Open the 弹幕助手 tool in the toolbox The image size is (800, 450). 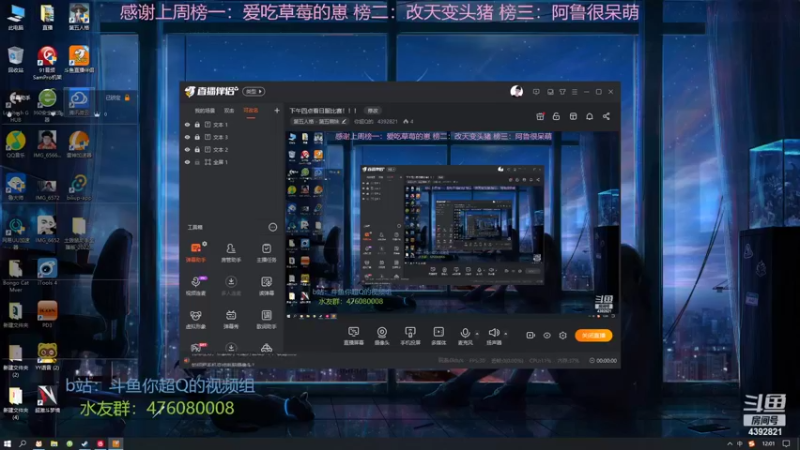coord(196,252)
